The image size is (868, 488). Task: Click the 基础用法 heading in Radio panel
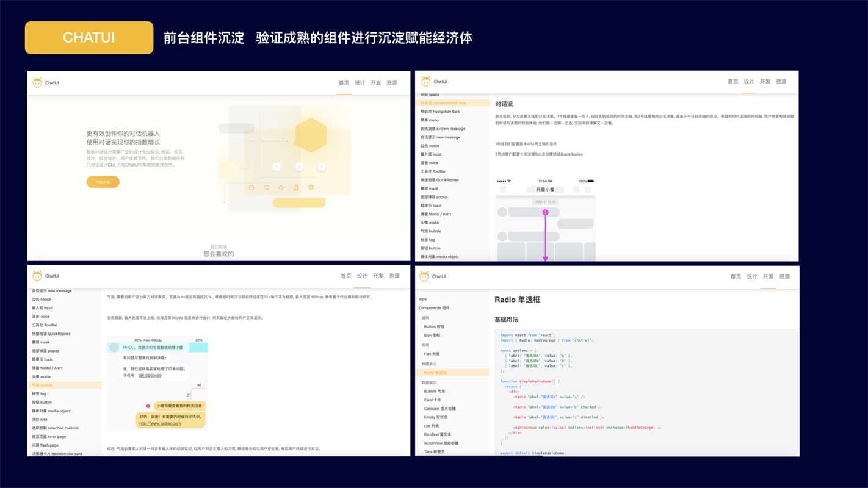506,320
